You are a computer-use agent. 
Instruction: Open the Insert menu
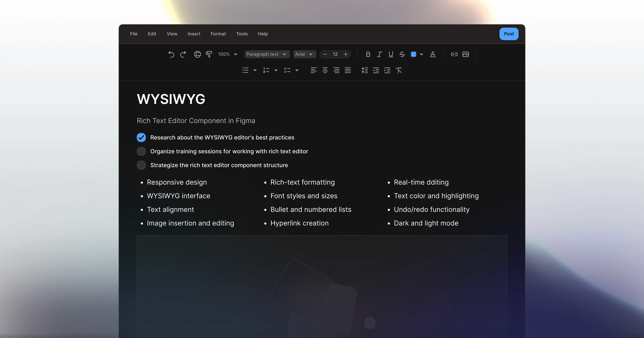[194, 34]
